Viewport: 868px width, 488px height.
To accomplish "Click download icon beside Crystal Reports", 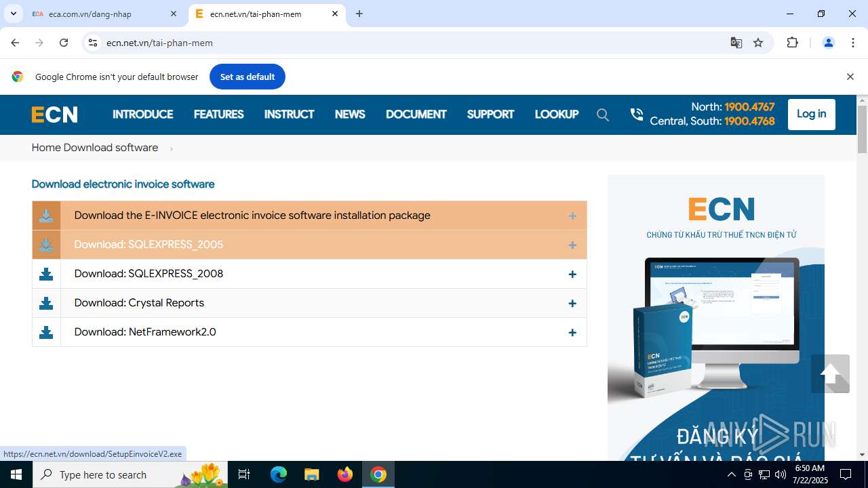I will click(46, 303).
